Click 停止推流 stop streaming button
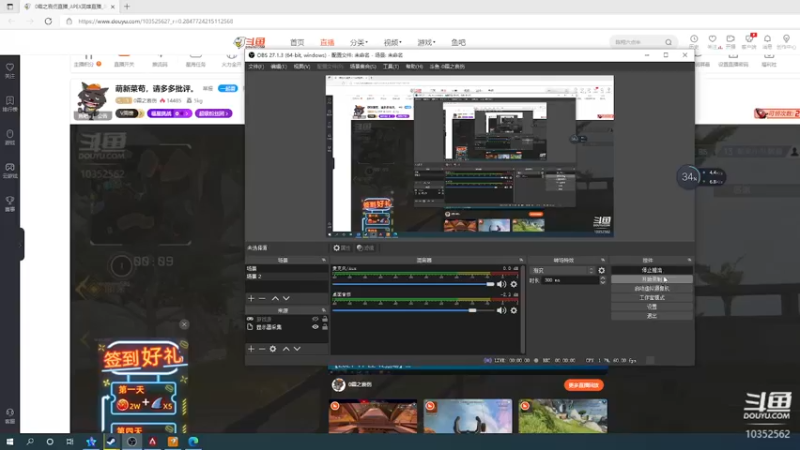Viewport: 800px width, 450px height. click(x=652, y=270)
